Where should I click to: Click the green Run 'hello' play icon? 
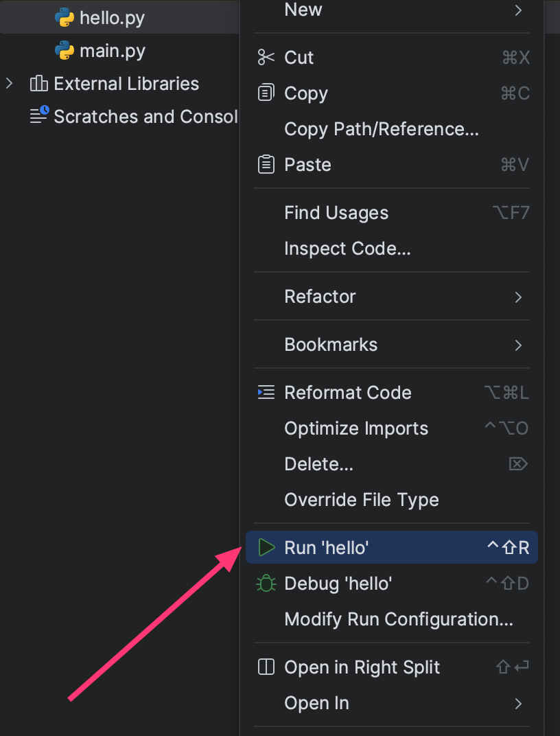coord(266,548)
